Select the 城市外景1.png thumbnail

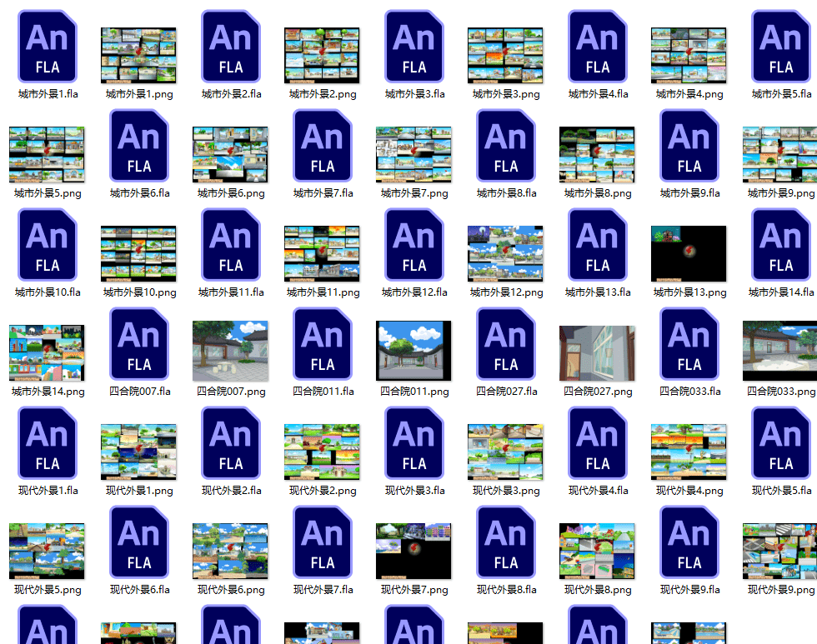coord(138,55)
